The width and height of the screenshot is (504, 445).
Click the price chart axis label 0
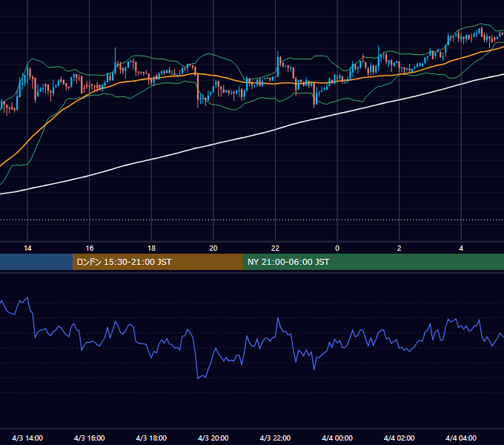click(337, 248)
